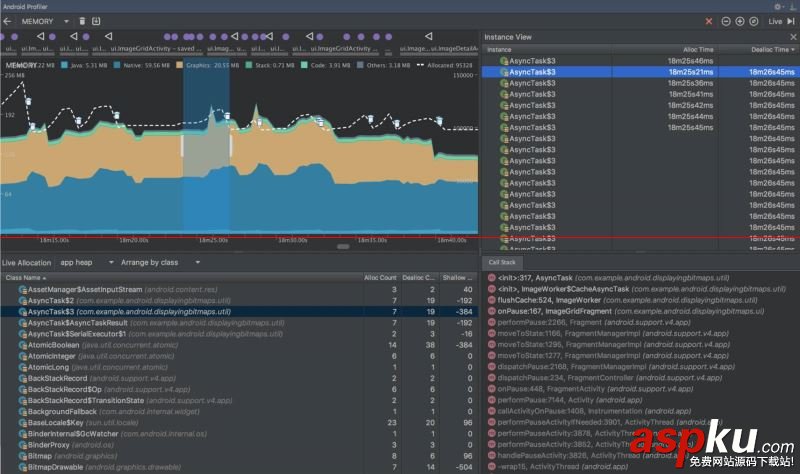Image resolution: width=800 pixels, height=474 pixels.
Task: Click the Graphics memory legend color swatch
Action: click(180, 65)
